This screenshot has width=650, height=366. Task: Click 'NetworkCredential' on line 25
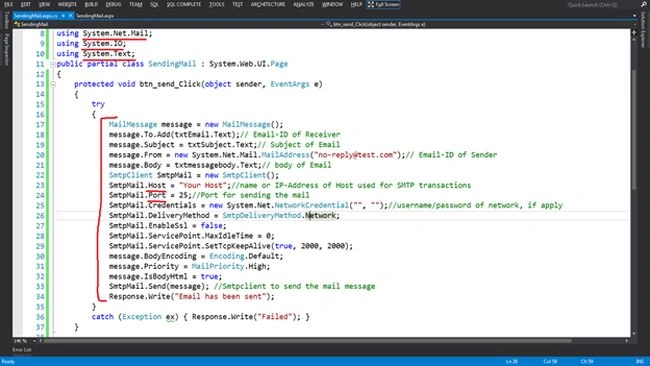click(x=312, y=205)
